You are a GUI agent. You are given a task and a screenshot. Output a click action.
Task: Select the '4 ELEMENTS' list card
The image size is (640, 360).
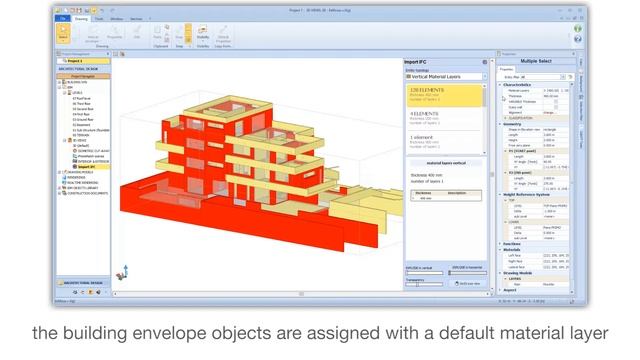[x=444, y=118]
